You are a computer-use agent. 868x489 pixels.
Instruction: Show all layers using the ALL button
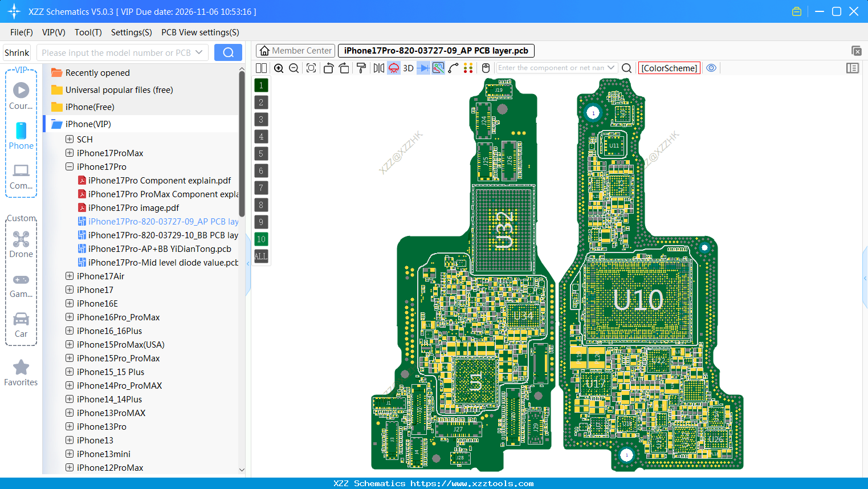click(x=260, y=256)
